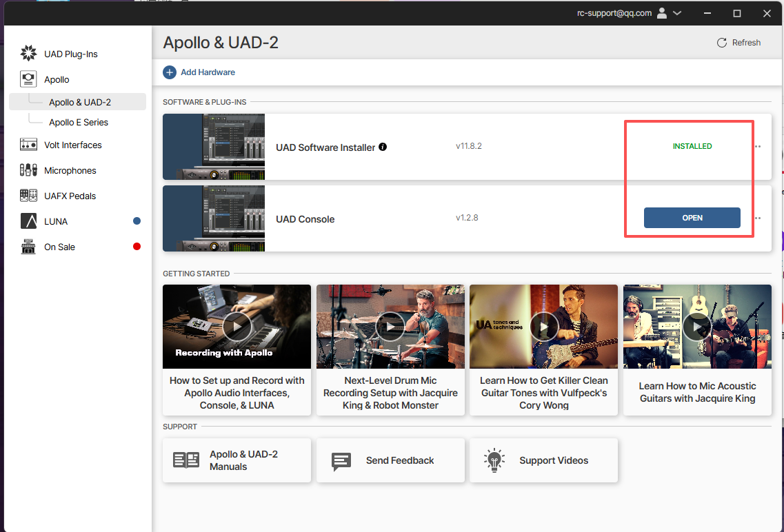Open the On Sale store section

click(x=59, y=247)
